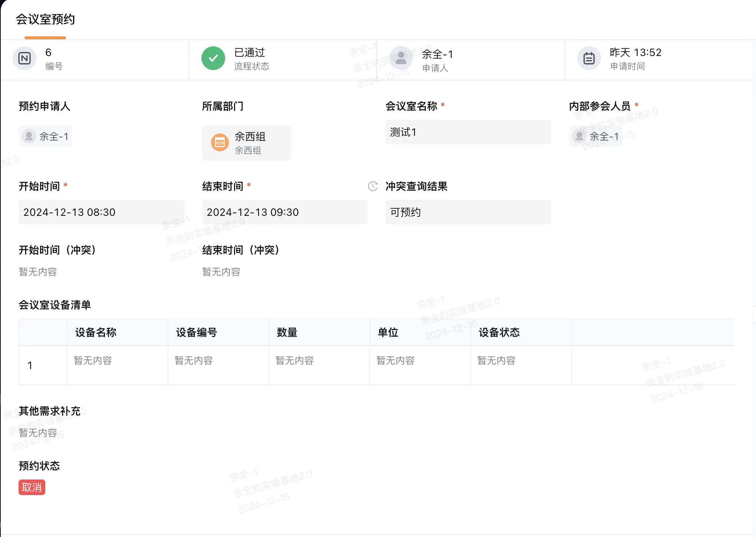Click the avatar icon under 内部参会人员
The width and height of the screenshot is (756, 537).
(x=579, y=136)
